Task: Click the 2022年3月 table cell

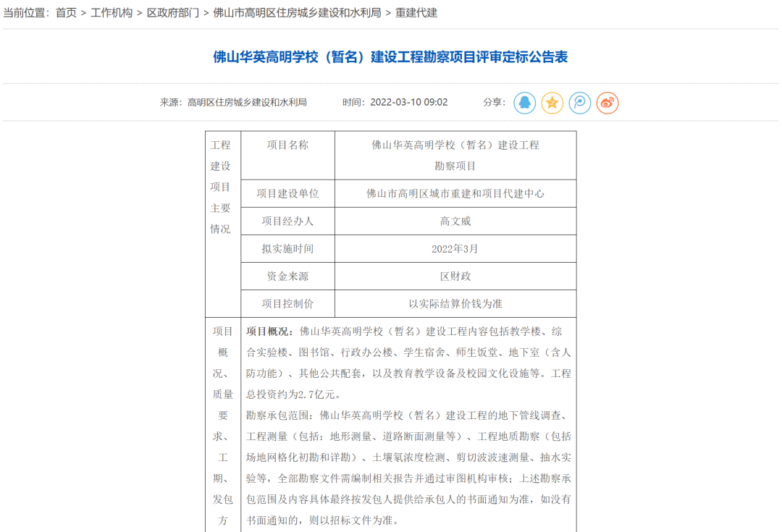Action: [455, 249]
